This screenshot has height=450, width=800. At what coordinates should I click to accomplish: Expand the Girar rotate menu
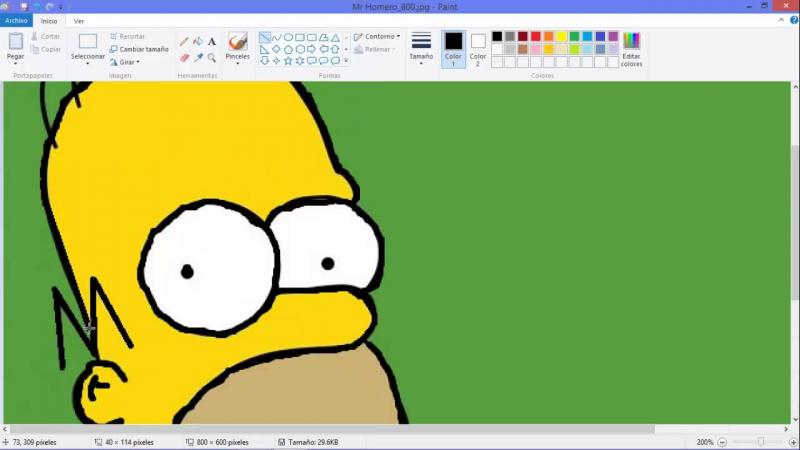[125, 62]
